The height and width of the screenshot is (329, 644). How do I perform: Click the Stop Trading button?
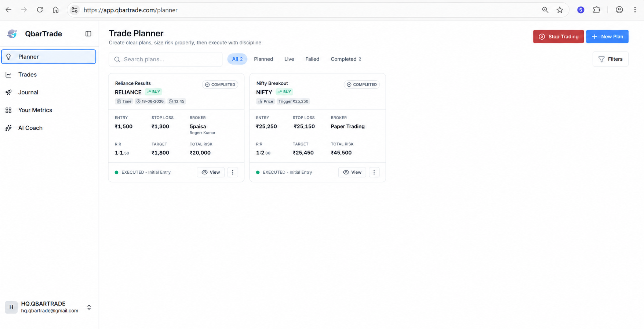pos(558,36)
